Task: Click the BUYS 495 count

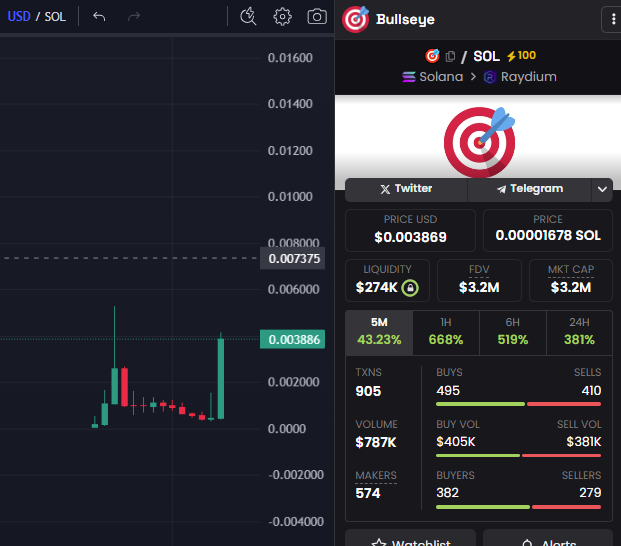Action: click(448, 391)
